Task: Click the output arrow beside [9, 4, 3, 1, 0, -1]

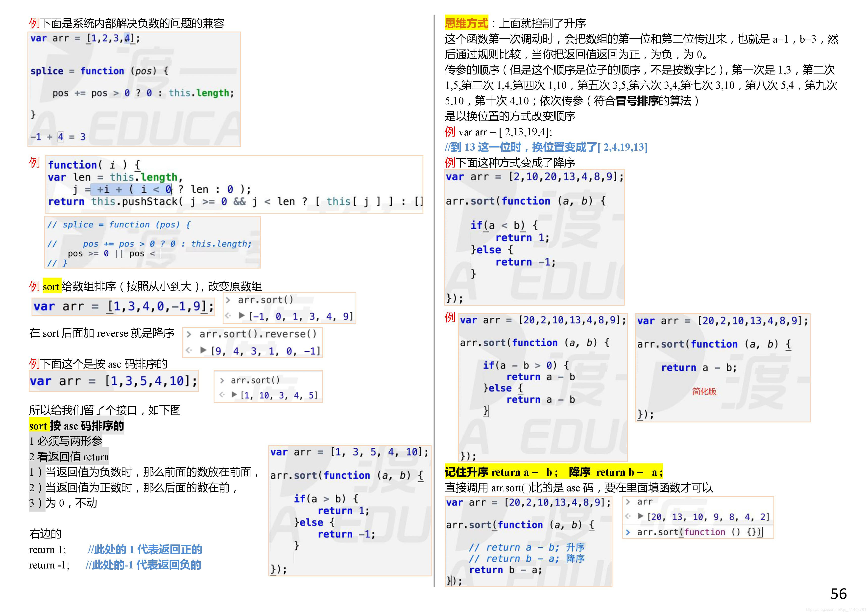Action: 189,350
